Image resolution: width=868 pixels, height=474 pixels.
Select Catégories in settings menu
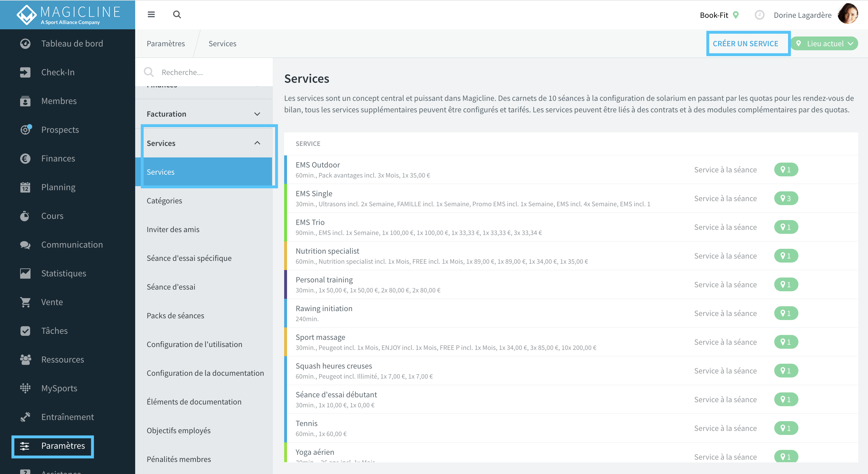(x=164, y=201)
